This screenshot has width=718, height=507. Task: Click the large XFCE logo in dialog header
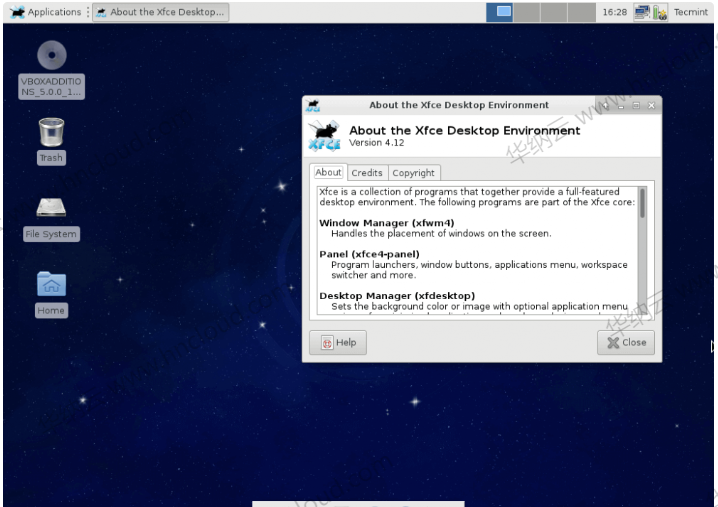pyautogui.click(x=325, y=136)
